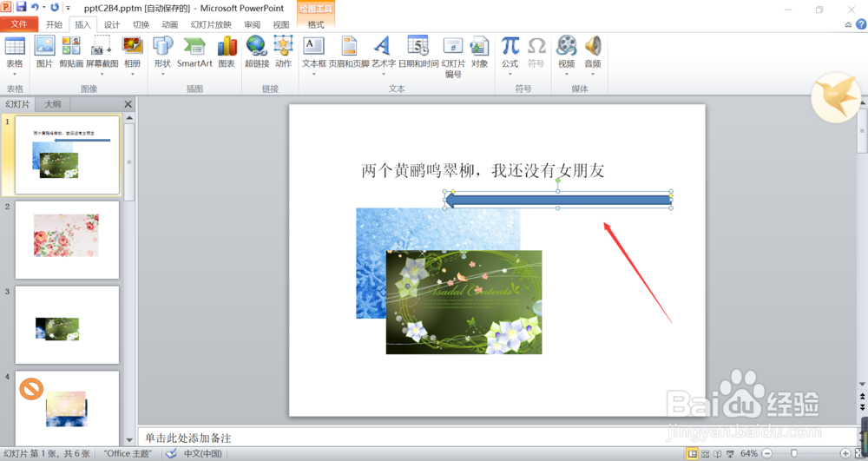868x461 pixels.
Task: Minimize the ribbon with the caret
Action: coord(848,24)
